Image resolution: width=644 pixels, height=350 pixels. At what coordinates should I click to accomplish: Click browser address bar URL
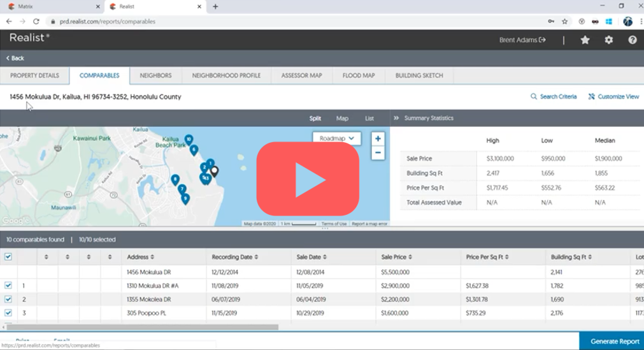[x=107, y=22]
